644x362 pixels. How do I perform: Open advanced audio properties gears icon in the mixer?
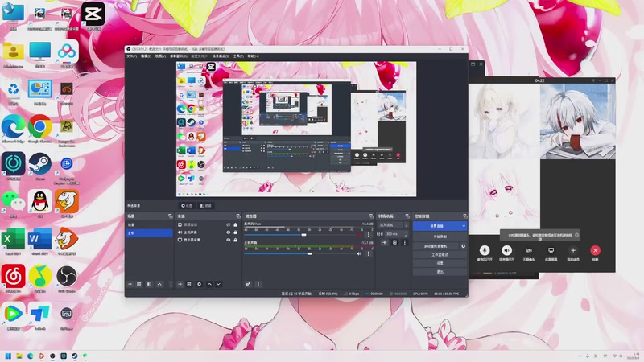point(248,284)
